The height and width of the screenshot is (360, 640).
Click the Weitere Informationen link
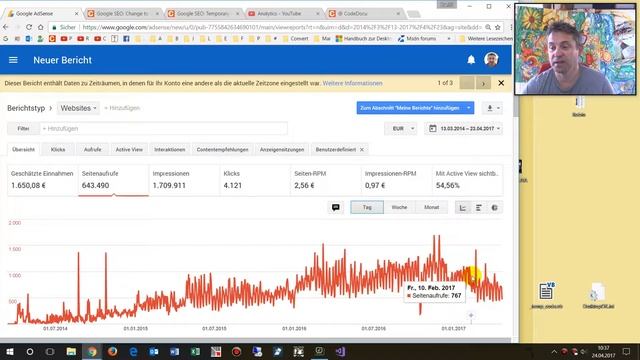click(x=352, y=83)
